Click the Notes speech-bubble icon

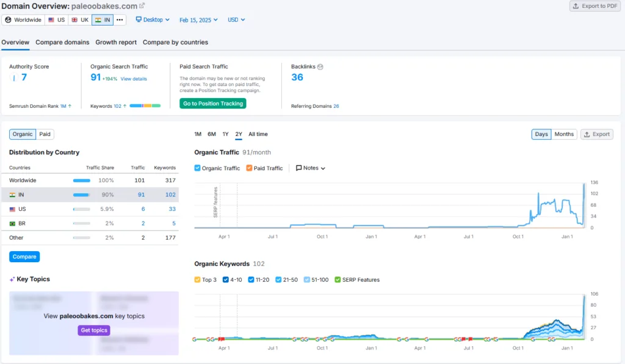coord(298,168)
